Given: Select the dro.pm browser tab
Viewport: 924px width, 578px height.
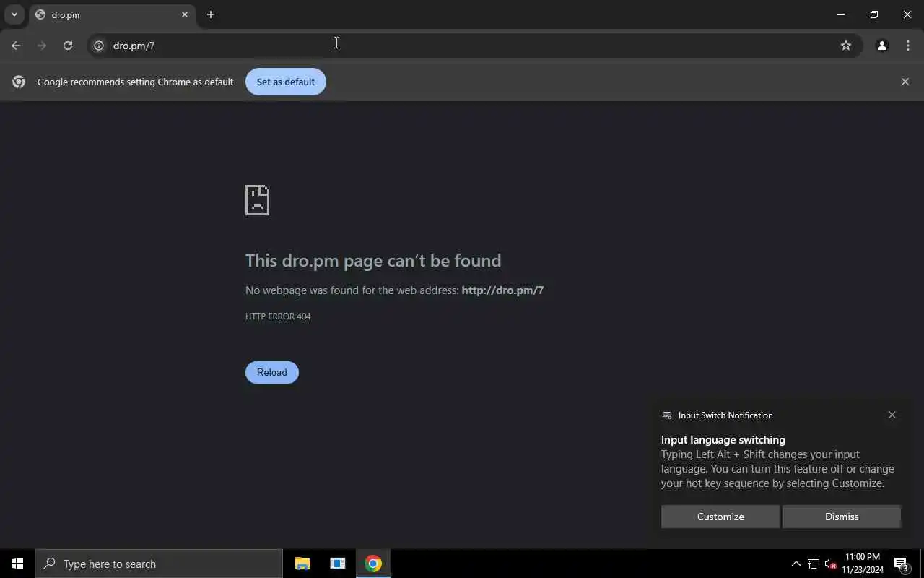Looking at the screenshot, I should pyautogui.click(x=112, y=14).
